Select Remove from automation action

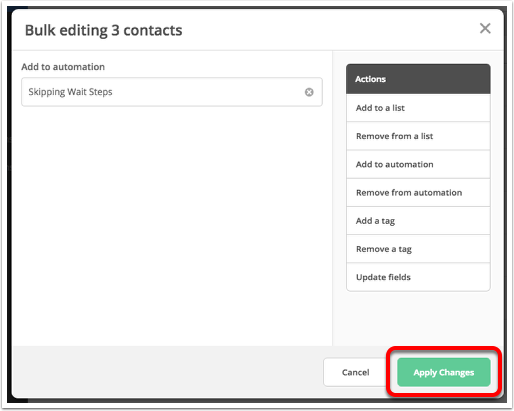(418, 193)
